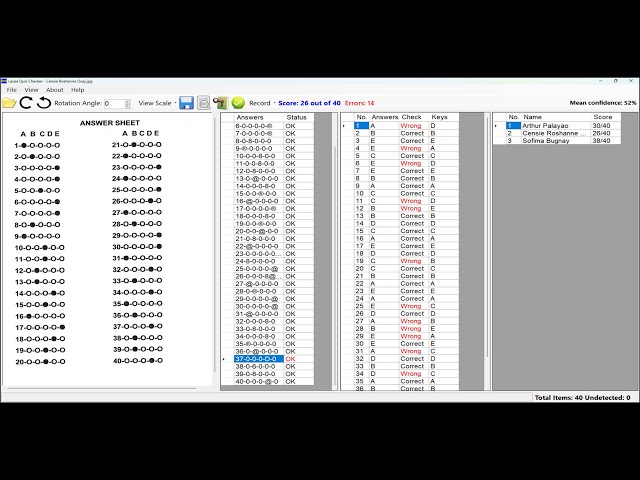Click the green checkmark icon

coord(238,103)
